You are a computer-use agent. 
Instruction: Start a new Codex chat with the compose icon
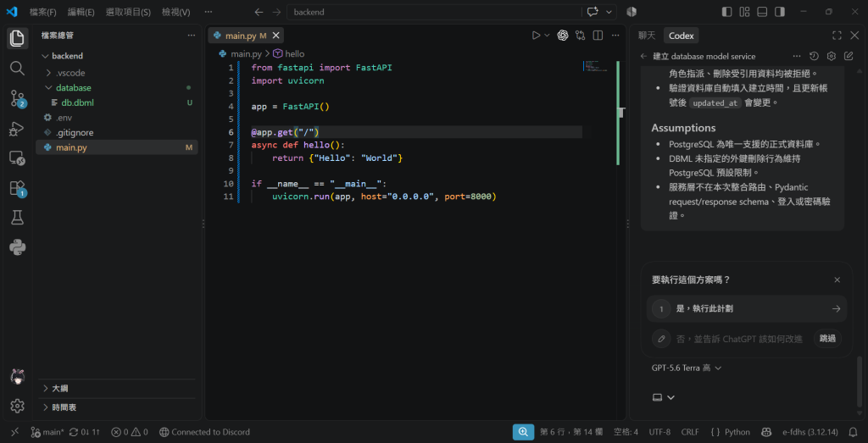coord(849,57)
